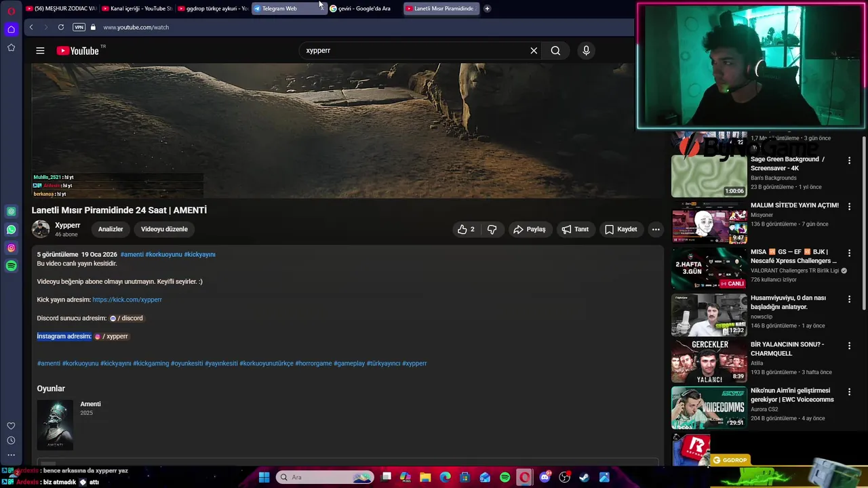Screen dimensions: 868x488
Task: Open File Explorer from the taskbar
Action: click(425, 477)
